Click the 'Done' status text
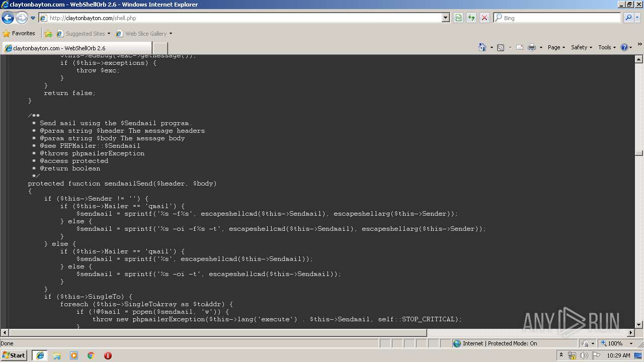The image size is (644, 362). pos(7,343)
